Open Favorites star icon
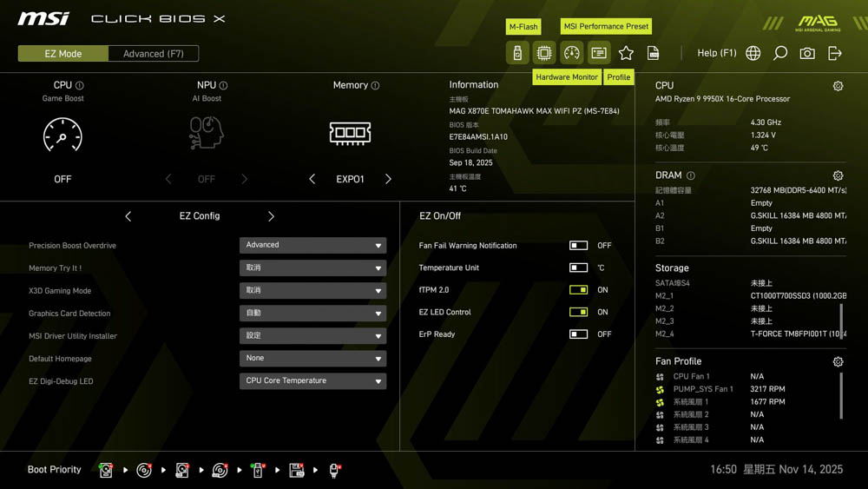868x489 pixels. pyautogui.click(x=626, y=53)
